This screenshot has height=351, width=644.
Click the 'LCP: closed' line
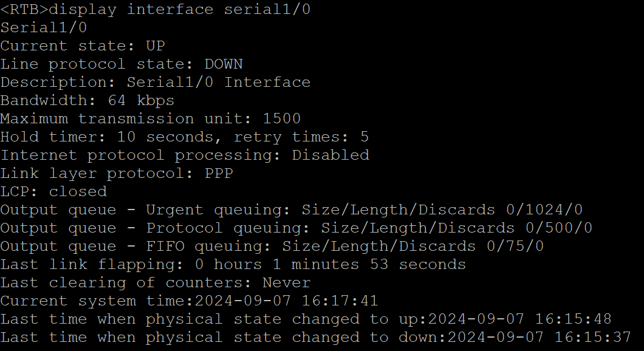click(53, 191)
